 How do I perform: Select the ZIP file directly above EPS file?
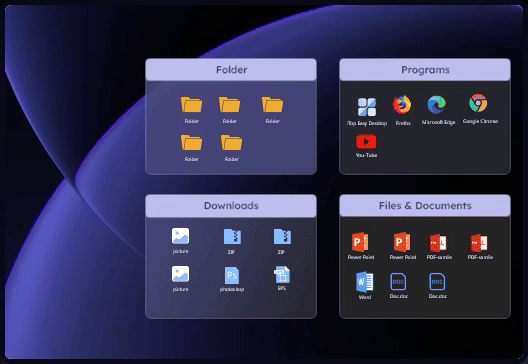282,237
